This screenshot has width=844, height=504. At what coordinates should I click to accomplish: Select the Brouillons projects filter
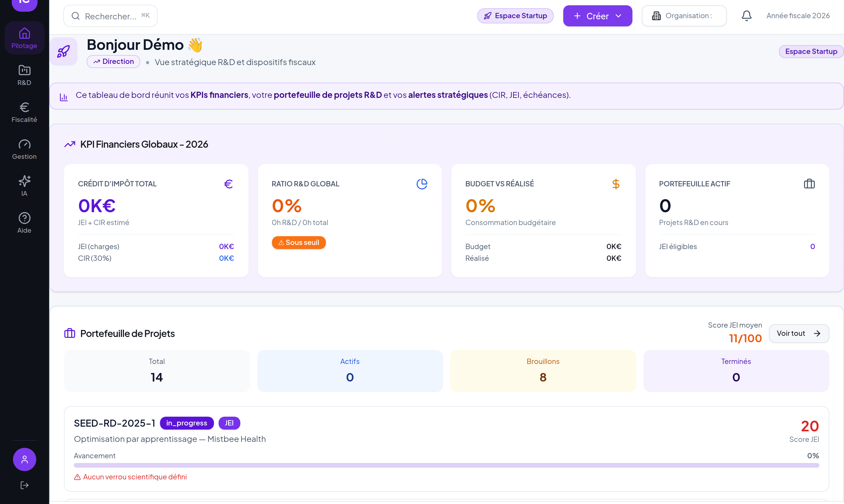(543, 371)
